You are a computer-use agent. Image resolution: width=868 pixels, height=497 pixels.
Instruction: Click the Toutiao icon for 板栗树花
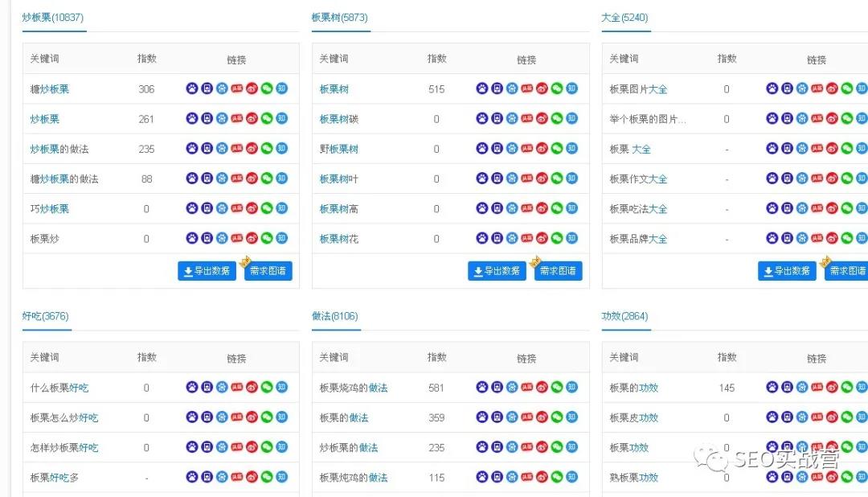526,238
